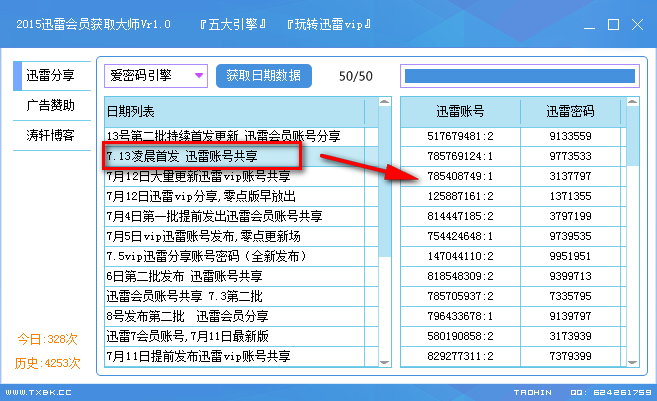
Task: Select account cell 785705937:2
Action: click(x=460, y=296)
